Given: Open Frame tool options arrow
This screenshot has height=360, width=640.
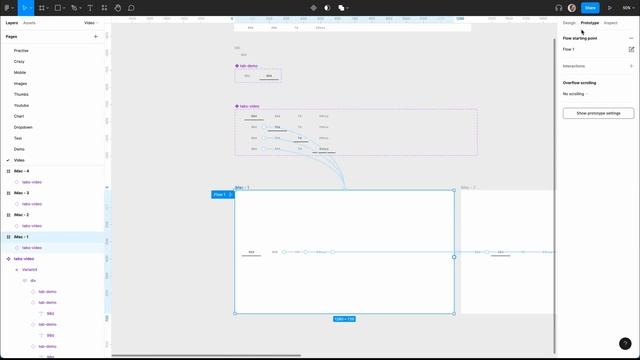Looking at the screenshot, I should click(x=47, y=8).
